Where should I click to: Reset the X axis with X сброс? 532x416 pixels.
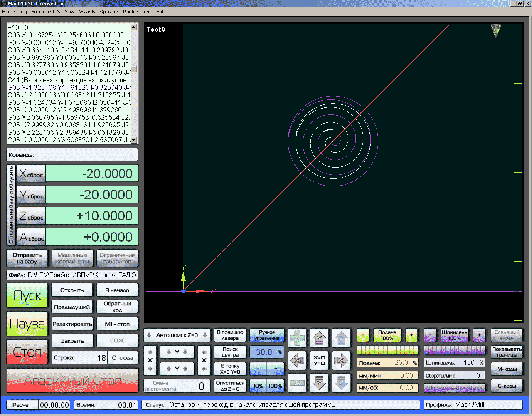[x=31, y=174]
